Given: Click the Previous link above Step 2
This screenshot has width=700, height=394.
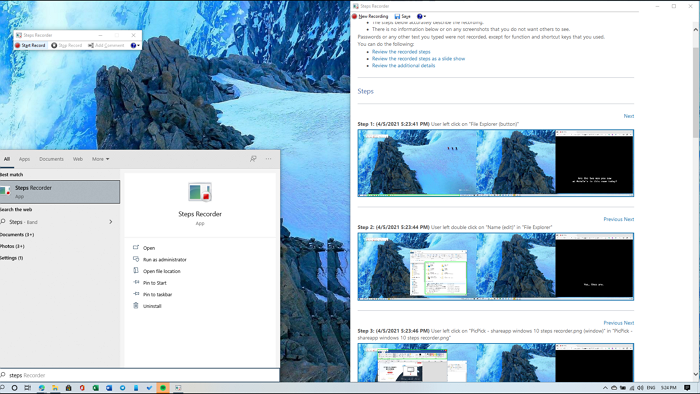Looking at the screenshot, I should pos(612,219).
